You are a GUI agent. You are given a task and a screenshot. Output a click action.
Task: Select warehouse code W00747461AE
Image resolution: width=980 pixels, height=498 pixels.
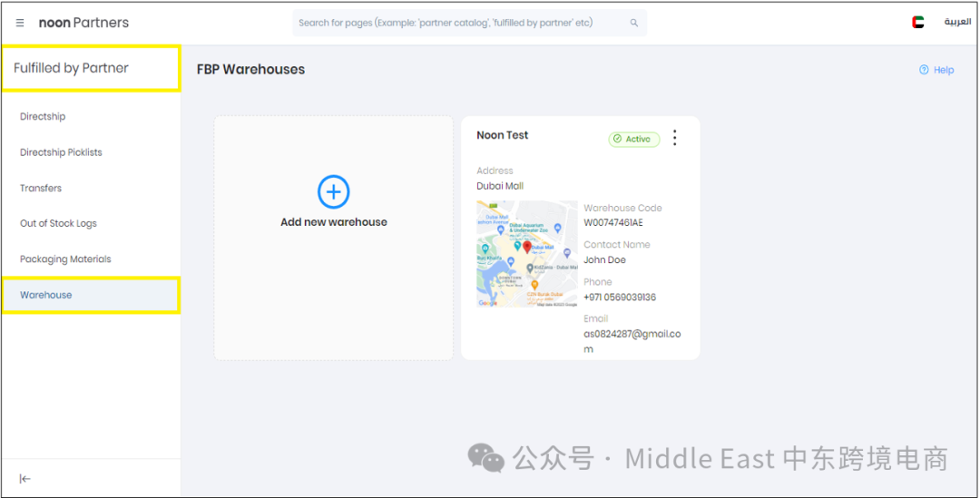coord(613,222)
